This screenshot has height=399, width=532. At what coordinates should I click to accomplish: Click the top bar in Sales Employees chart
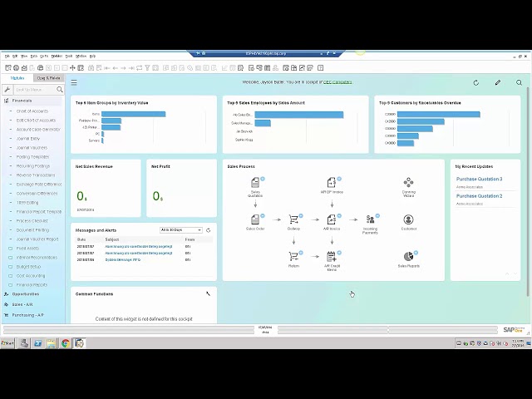[x=299, y=115]
